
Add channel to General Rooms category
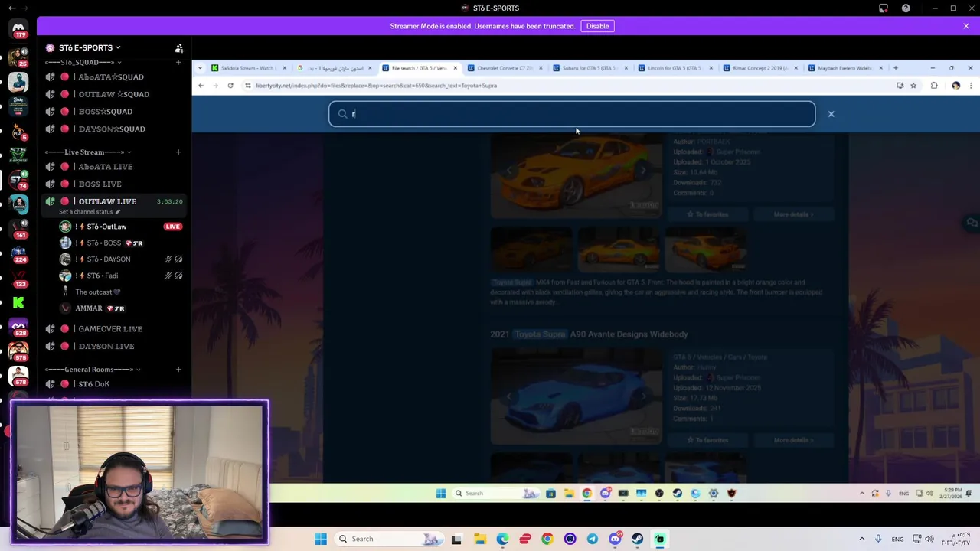[178, 370]
